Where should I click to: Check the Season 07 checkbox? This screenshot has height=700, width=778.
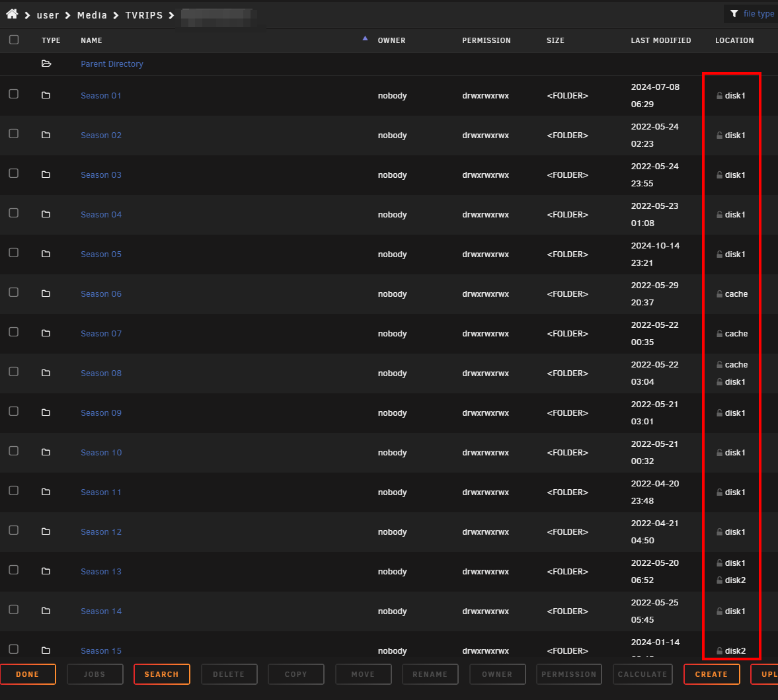pos(14,332)
